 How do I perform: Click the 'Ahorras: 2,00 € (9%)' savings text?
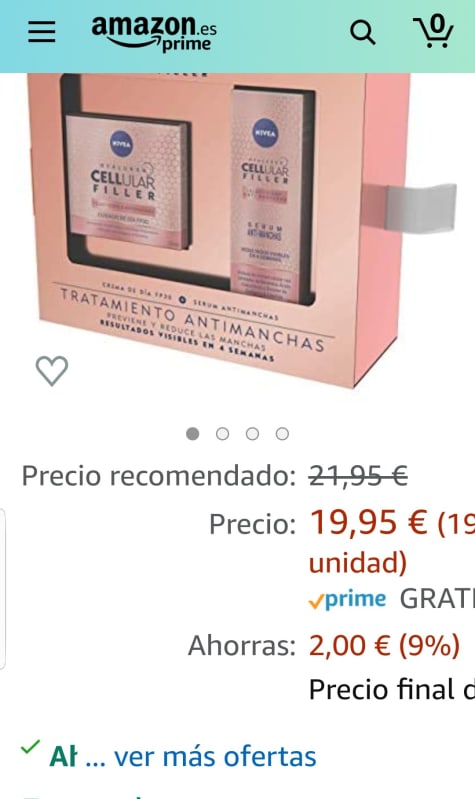(x=324, y=646)
